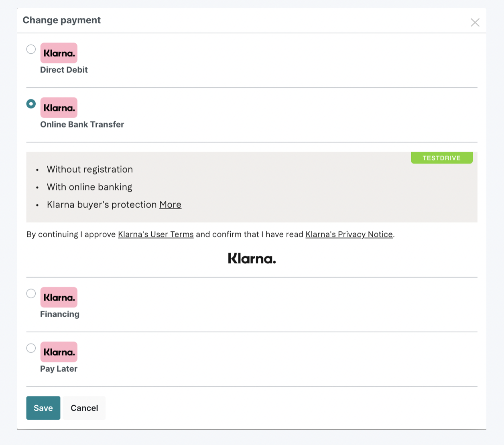The image size is (504, 445).
Task: Click the 'Klarna buyer's protection' text
Action: tap(102, 204)
